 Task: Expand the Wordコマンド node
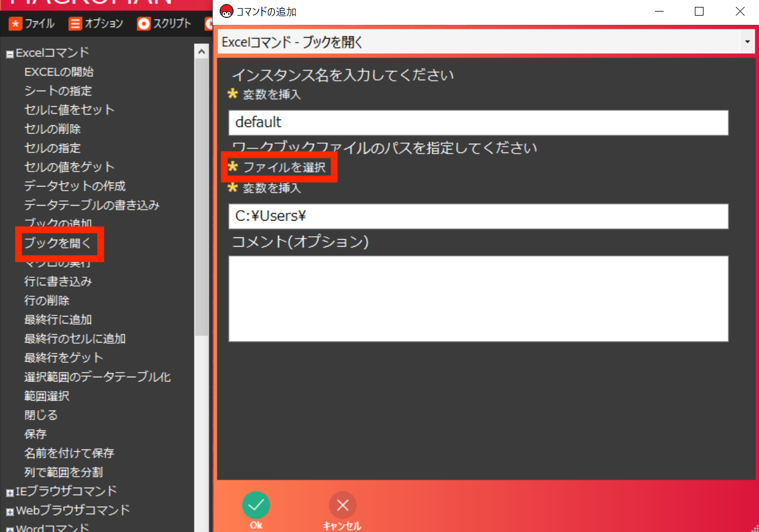(9, 530)
